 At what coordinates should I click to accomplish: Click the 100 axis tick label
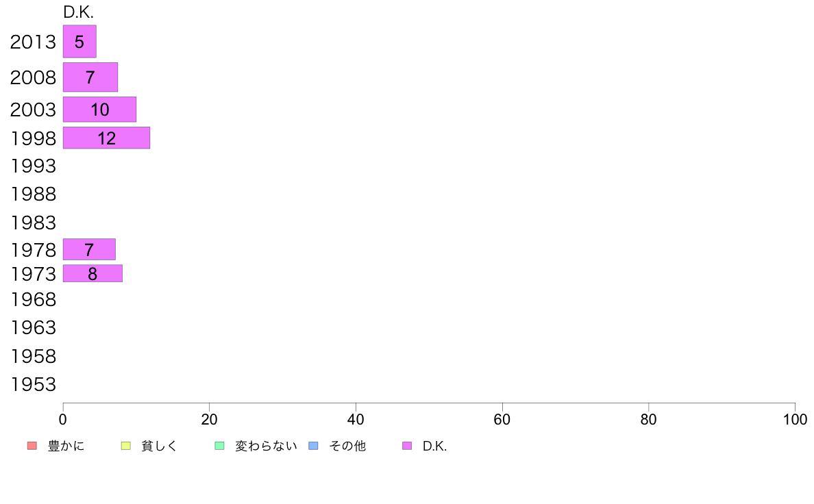point(795,419)
